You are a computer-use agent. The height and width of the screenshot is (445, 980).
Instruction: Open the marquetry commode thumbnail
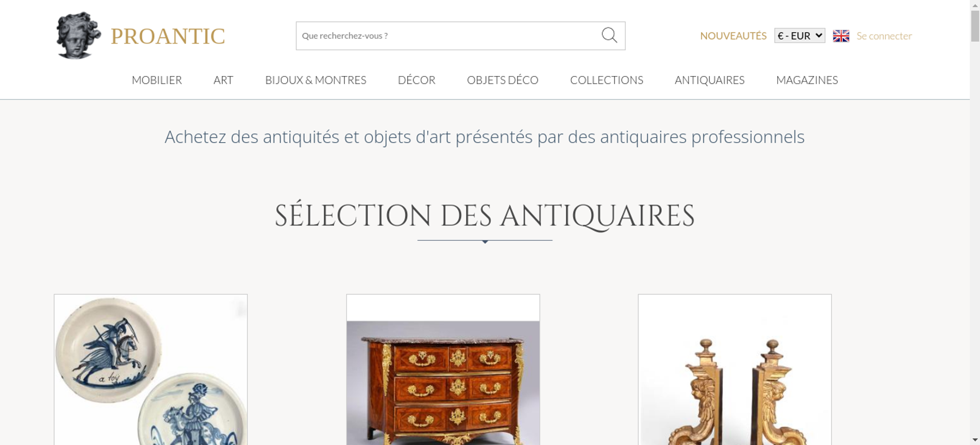coord(443,370)
